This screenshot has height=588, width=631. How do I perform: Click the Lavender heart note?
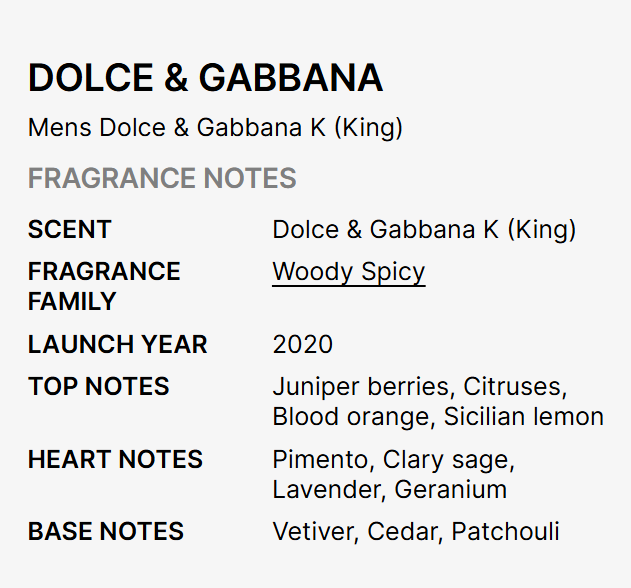(x=326, y=489)
